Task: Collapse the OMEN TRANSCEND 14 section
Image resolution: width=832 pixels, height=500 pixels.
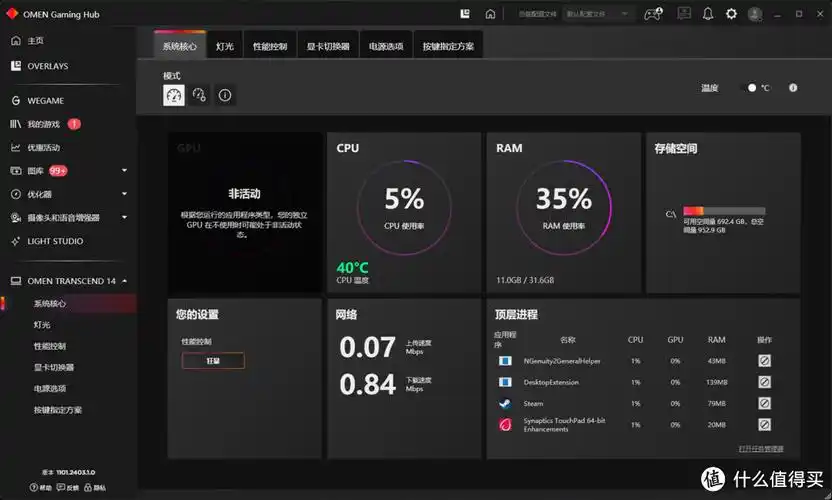Action: pyautogui.click(x=124, y=281)
